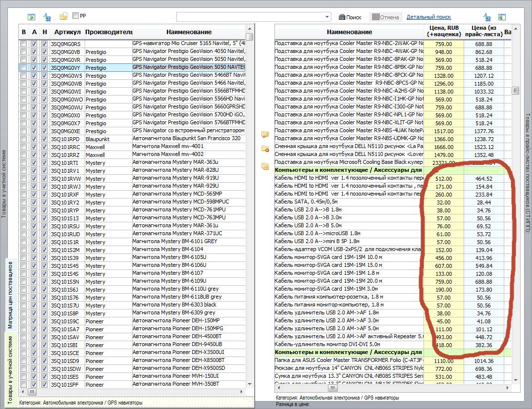The image size is (532, 409).
Task: Click left table vertical scrollbar down arrow
Action: (250, 384)
